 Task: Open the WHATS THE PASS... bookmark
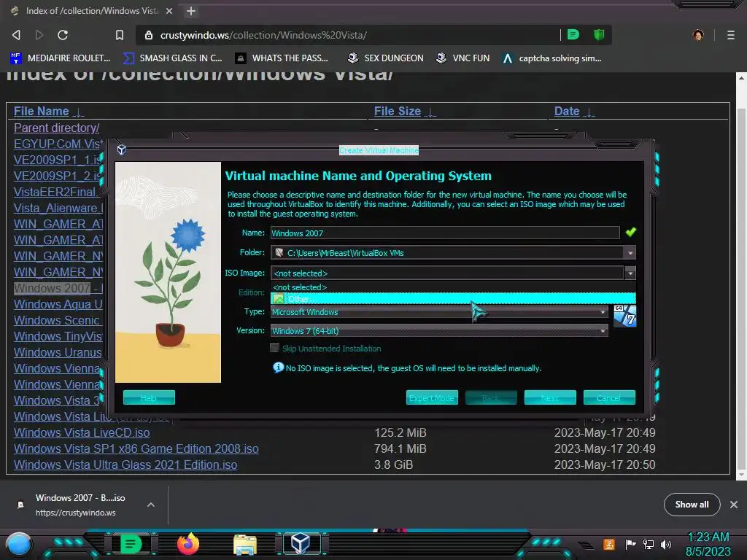click(282, 58)
